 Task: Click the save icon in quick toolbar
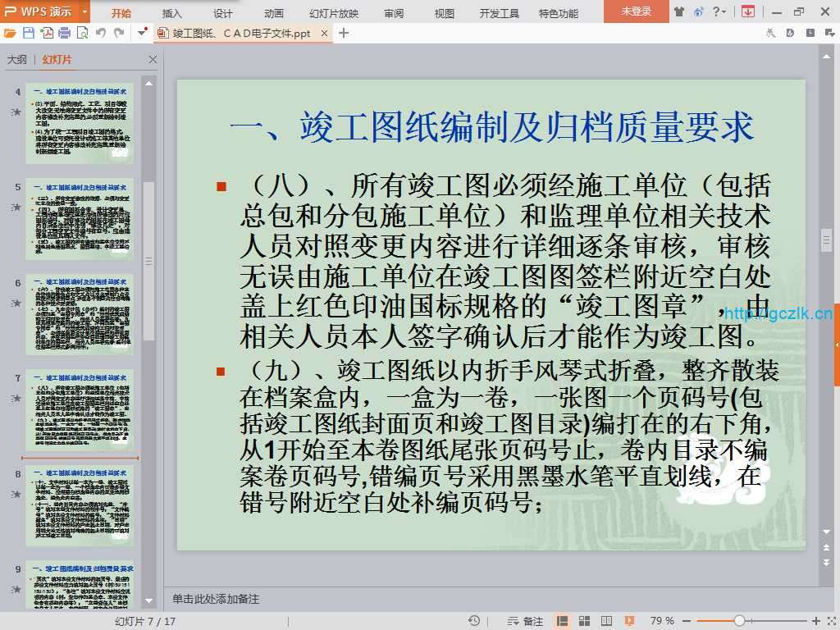[29, 33]
